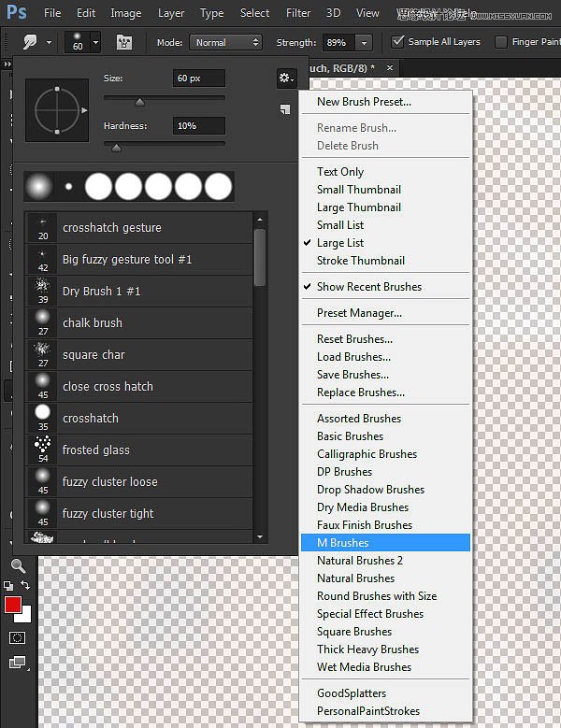Image resolution: width=561 pixels, height=728 pixels.
Task: Select Big fuzzy gesture tool #1 brush
Action: pyautogui.click(x=139, y=259)
